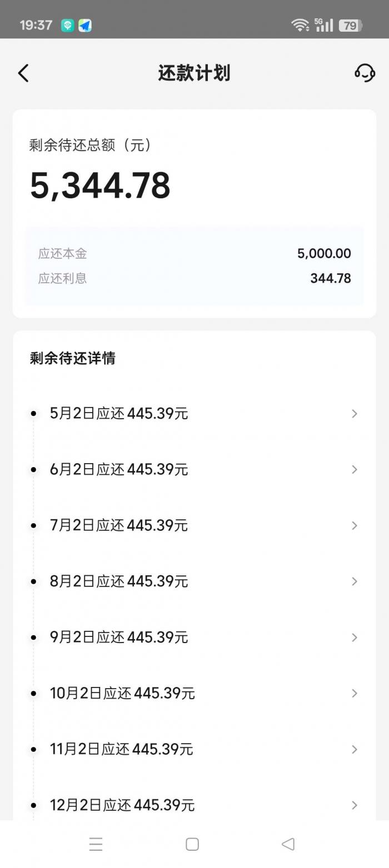Tap the total amount 5,344.78
This screenshot has height=868, width=389.
coord(100,185)
